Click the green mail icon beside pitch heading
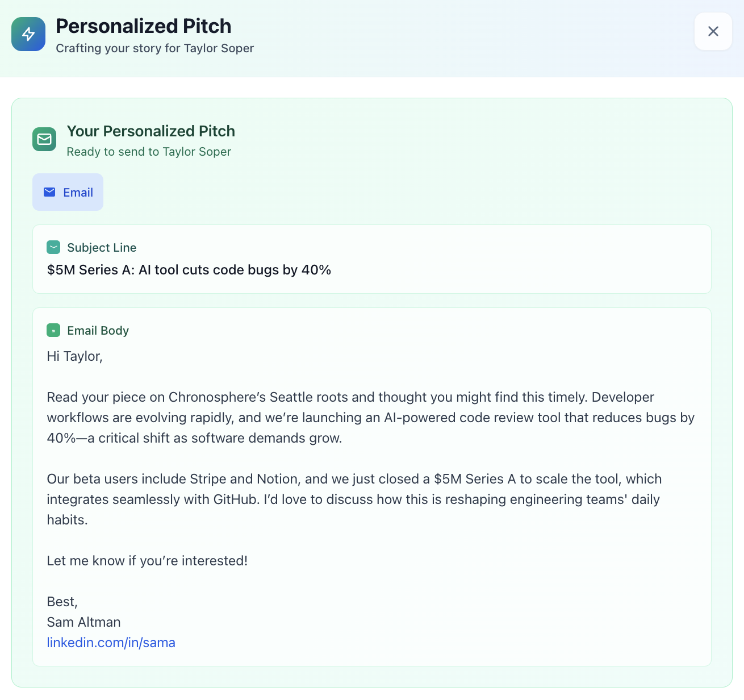Screen dimensions: 744x700 click(44, 139)
